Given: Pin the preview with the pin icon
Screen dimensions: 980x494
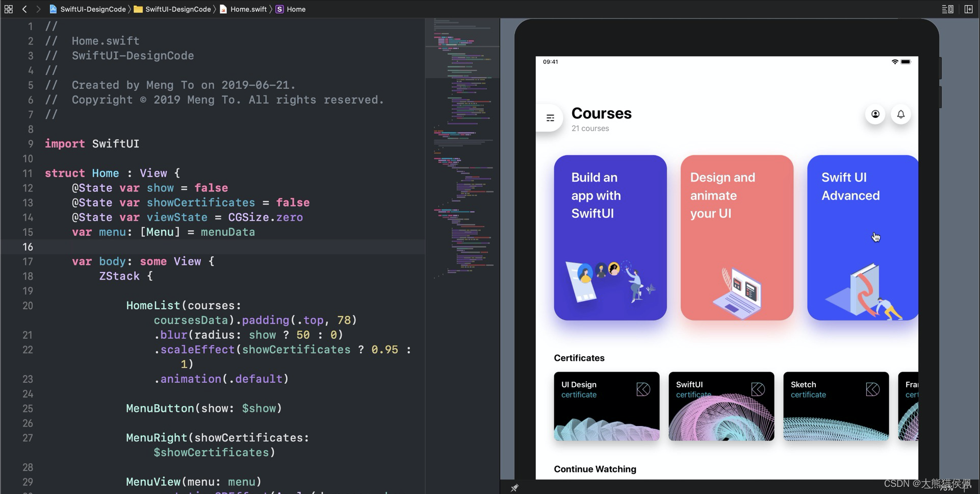Looking at the screenshot, I should pos(514,488).
